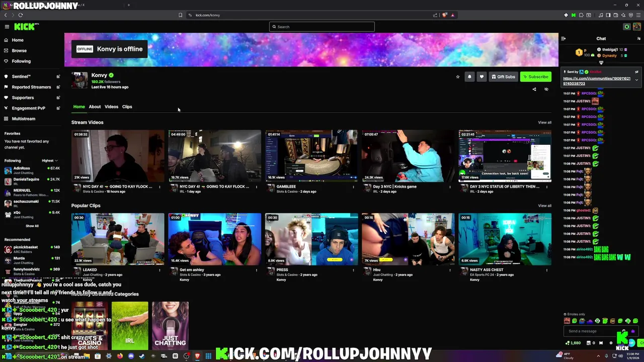Click Show All under Following
The width and height of the screenshot is (644, 362).
pos(32,226)
